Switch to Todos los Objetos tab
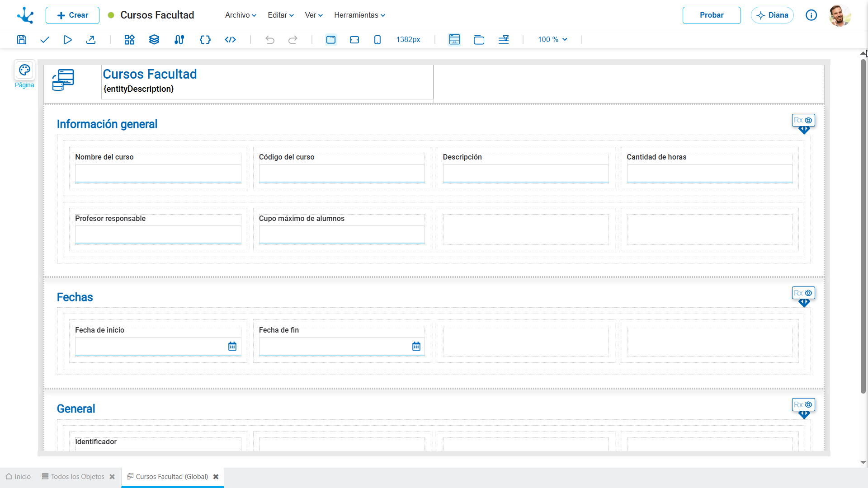The height and width of the screenshot is (488, 868). point(78,477)
